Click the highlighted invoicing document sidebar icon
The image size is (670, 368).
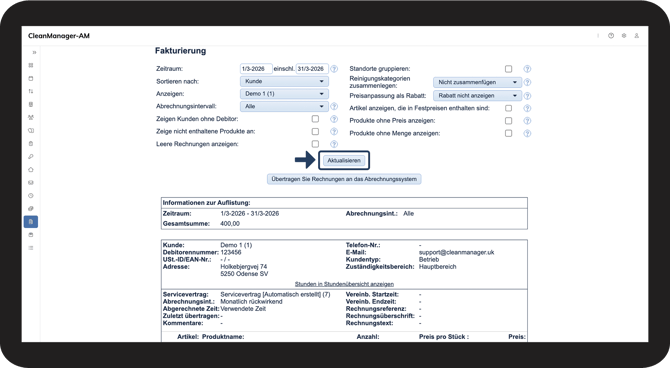point(31,222)
